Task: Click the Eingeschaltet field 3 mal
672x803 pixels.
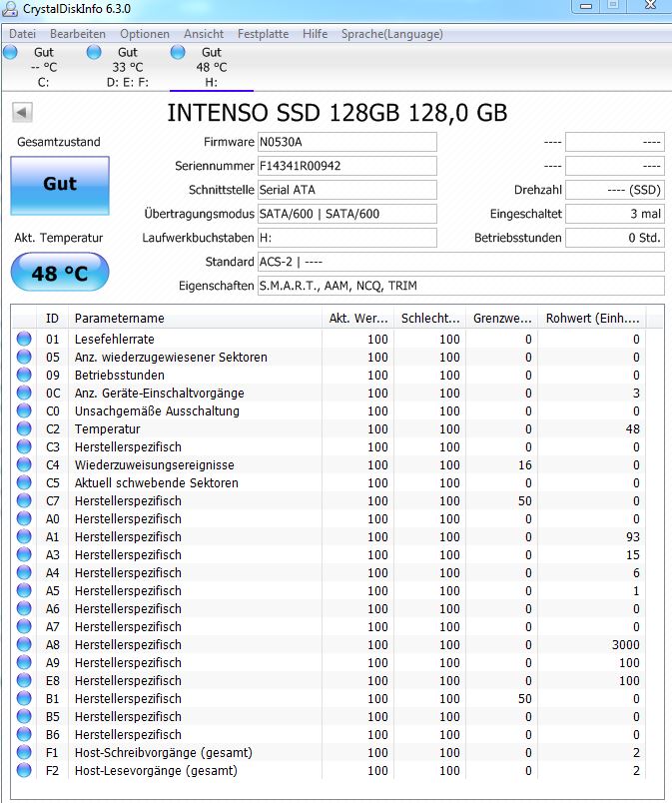Action: pyautogui.click(x=615, y=214)
